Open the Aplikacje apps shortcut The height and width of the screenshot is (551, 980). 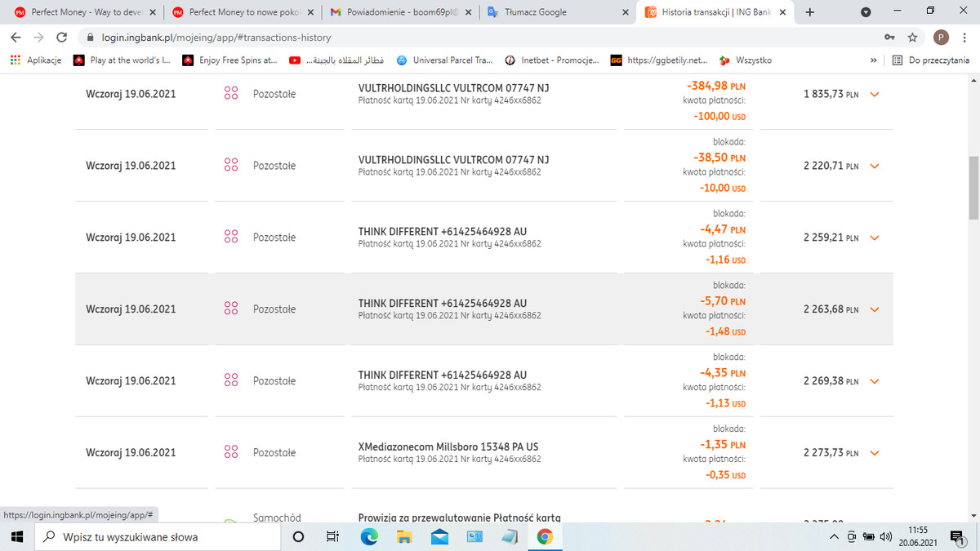pos(36,60)
